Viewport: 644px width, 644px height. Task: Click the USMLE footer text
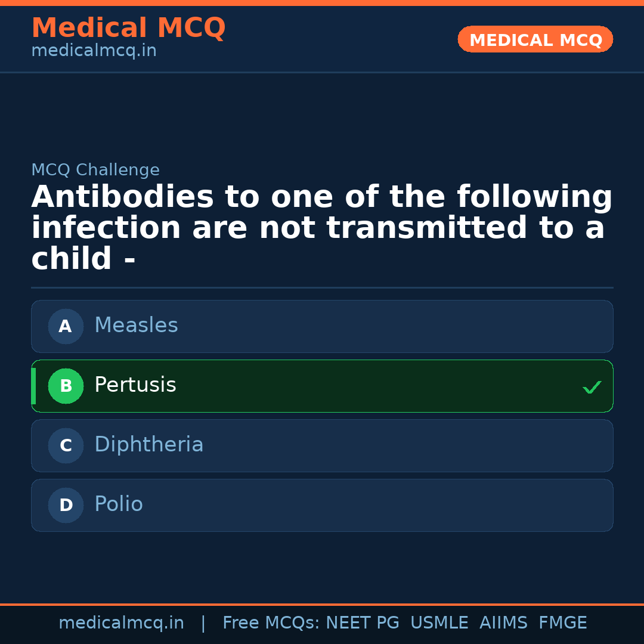tap(439, 623)
